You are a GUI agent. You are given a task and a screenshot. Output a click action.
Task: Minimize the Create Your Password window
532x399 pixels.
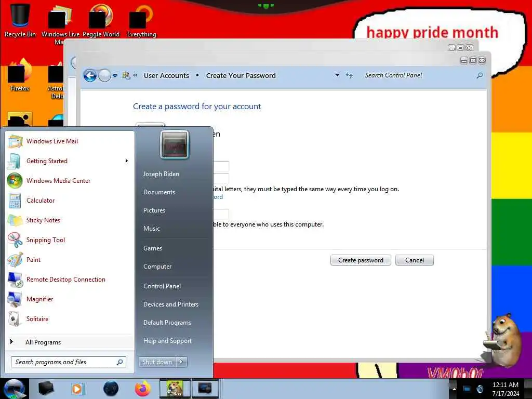(464, 60)
